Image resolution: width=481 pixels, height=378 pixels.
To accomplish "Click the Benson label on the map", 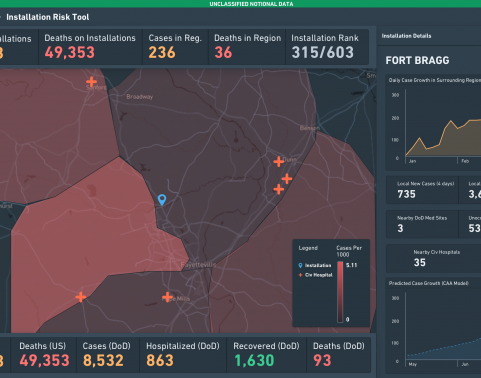I will (x=310, y=128).
